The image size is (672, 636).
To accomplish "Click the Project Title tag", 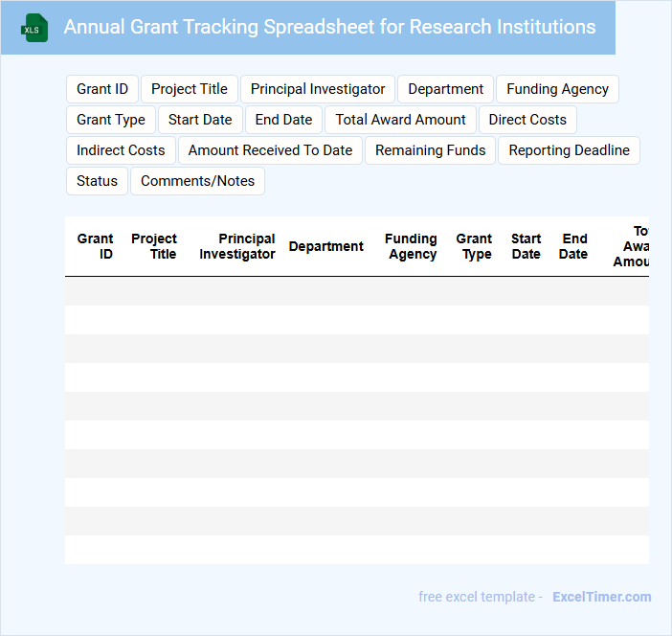I will click(190, 89).
